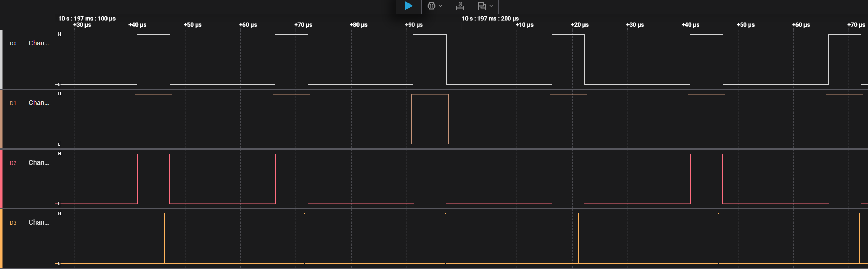
Task: Click the white color bar of D0
Action: pos(1,59)
